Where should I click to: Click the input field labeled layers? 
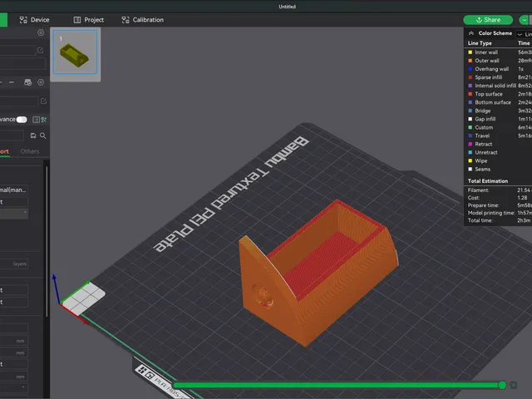(x=14, y=264)
